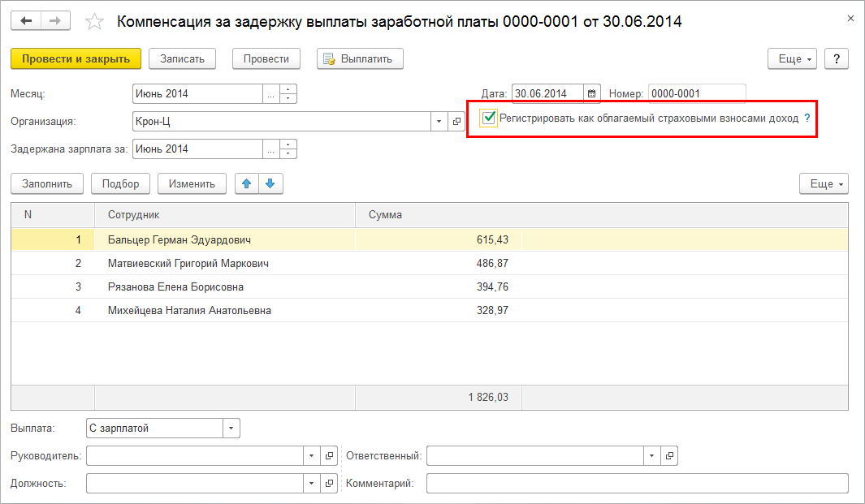Click the back navigation arrow

26,21
